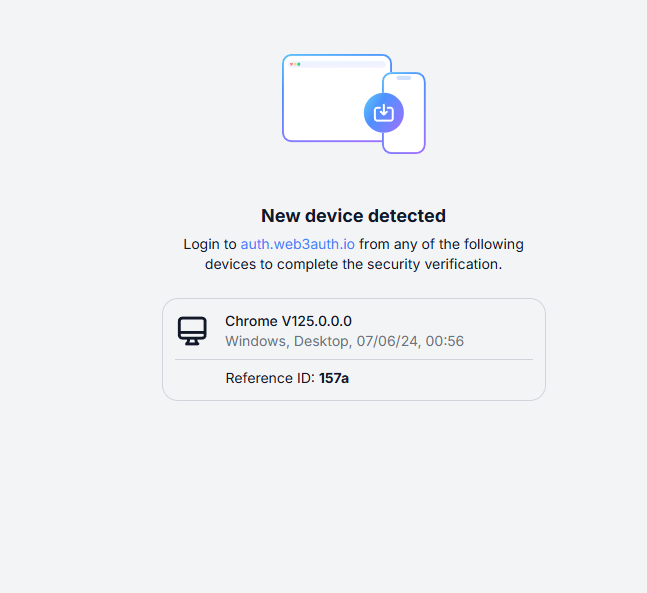647x593 pixels.
Task: Click the desktop monitor device icon
Action: (192, 331)
